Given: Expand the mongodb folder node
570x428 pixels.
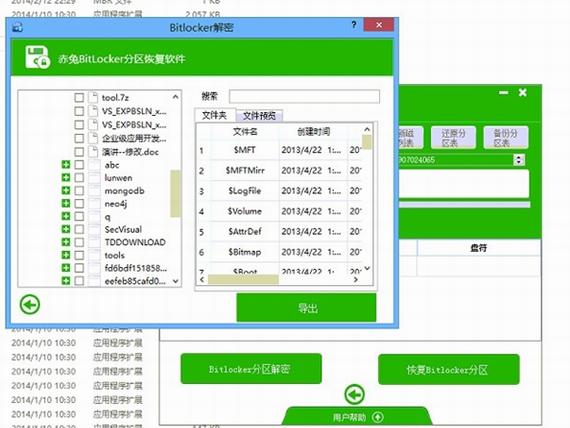Looking at the screenshot, I should (x=66, y=190).
